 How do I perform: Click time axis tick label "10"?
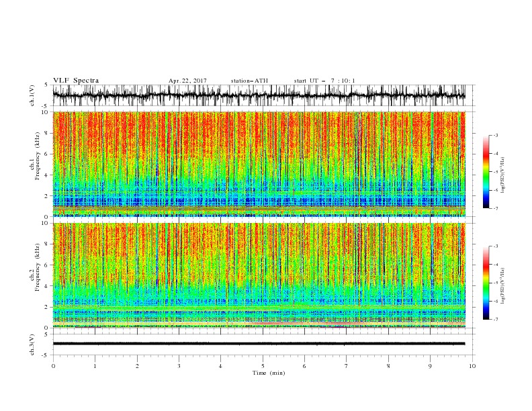tap(472, 366)
